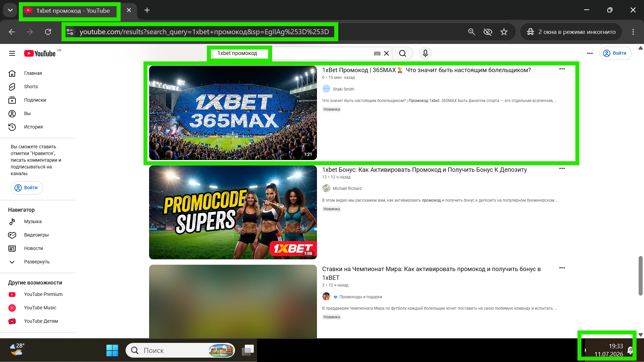Screen dimensions: 644x362
Task: Open the YouTube guide hamburger menu
Action: click(12, 53)
